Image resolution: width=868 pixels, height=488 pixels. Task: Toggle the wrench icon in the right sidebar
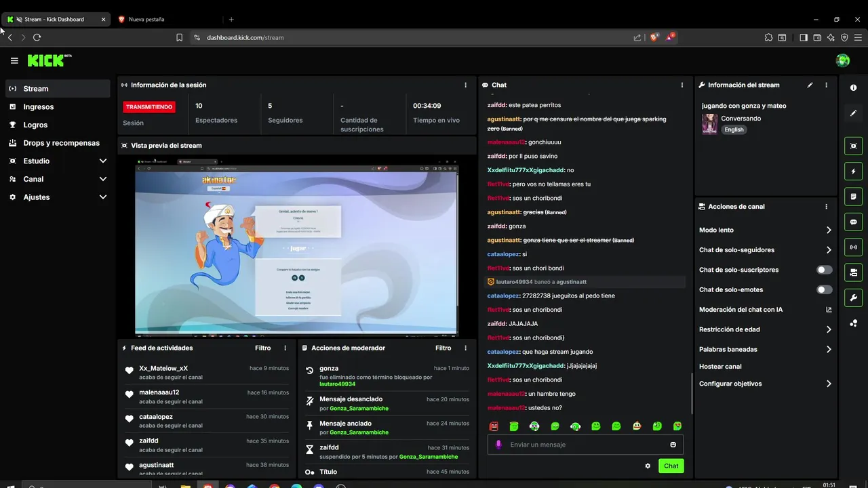point(854,298)
